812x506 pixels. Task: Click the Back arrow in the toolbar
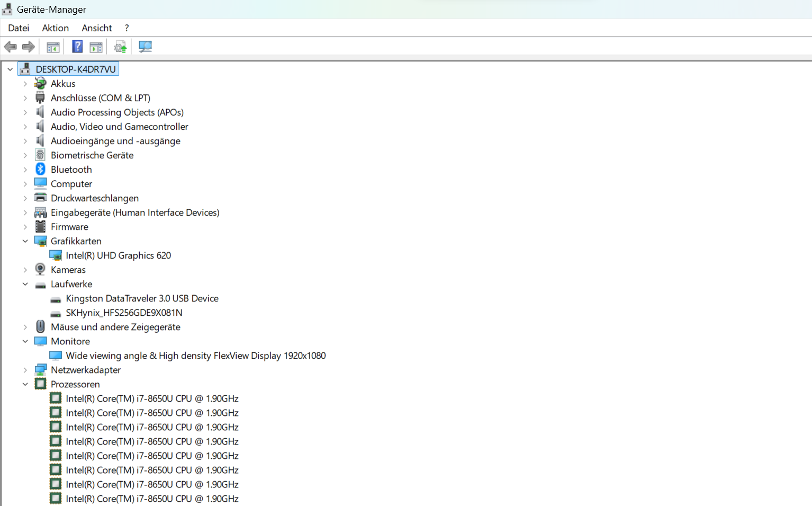pos(10,47)
